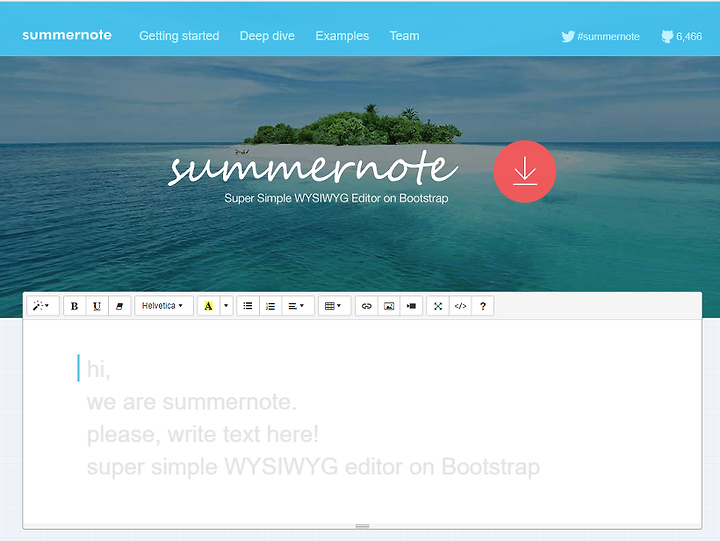
Task: Apply the yellow highlighted A font color
Action: click(208, 306)
